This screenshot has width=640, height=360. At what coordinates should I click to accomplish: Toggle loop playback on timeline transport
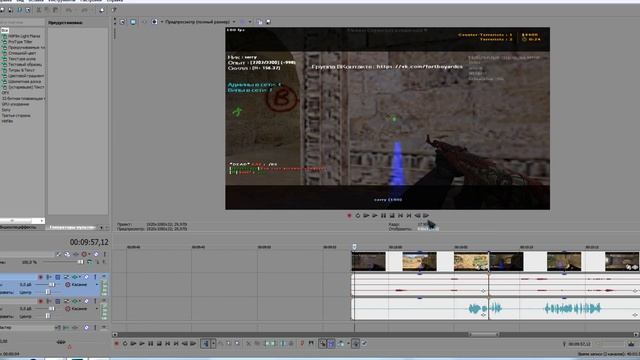click(x=125, y=344)
